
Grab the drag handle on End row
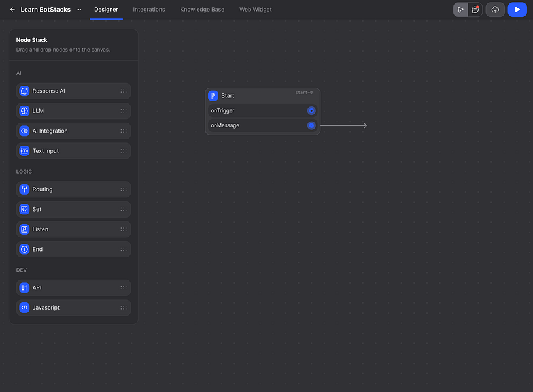(124, 250)
